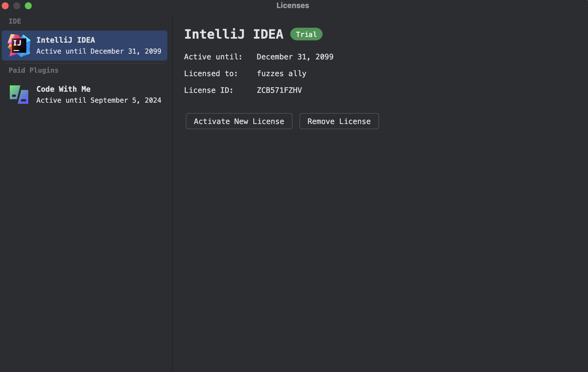Select Code With Me under Paid Plugins

point(85,95)
